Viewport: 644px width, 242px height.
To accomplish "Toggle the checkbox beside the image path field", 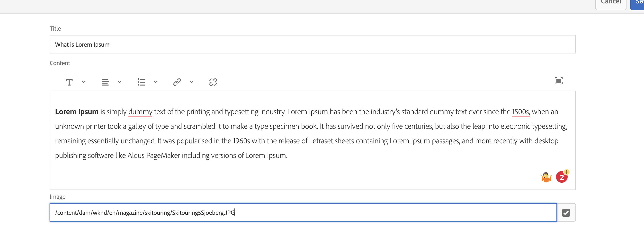I will [x=566, y=213].
